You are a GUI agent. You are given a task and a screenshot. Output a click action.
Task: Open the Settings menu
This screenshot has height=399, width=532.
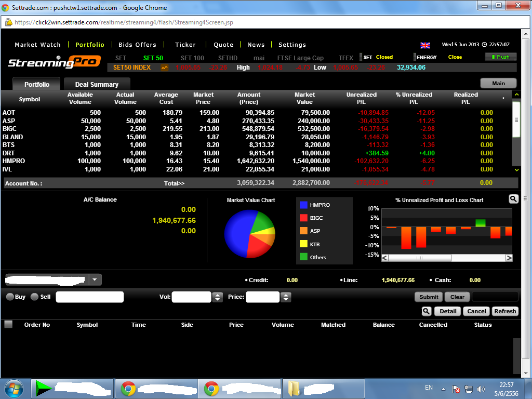[x=292, y=45]
